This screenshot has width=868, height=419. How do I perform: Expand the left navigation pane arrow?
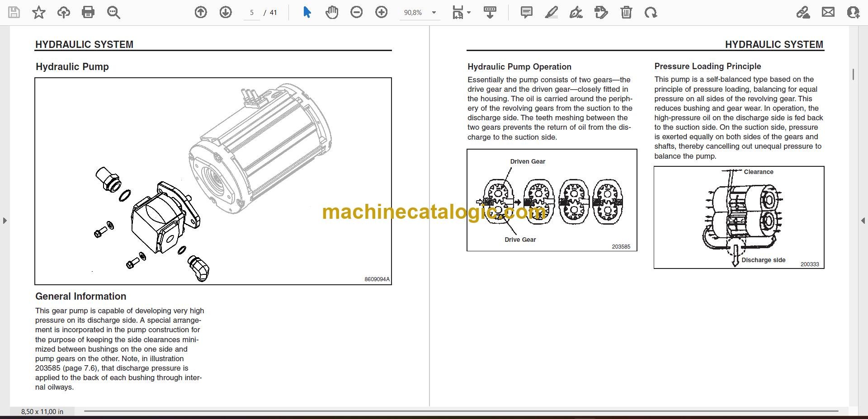click(5, 221)
